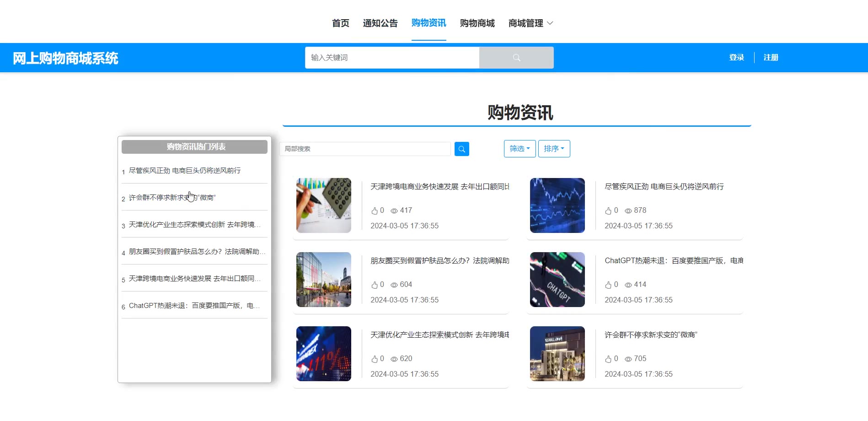This screenshot has height=421, width=868.
Task: Open the 商城管理 menu
Action: tap(526, 23)
